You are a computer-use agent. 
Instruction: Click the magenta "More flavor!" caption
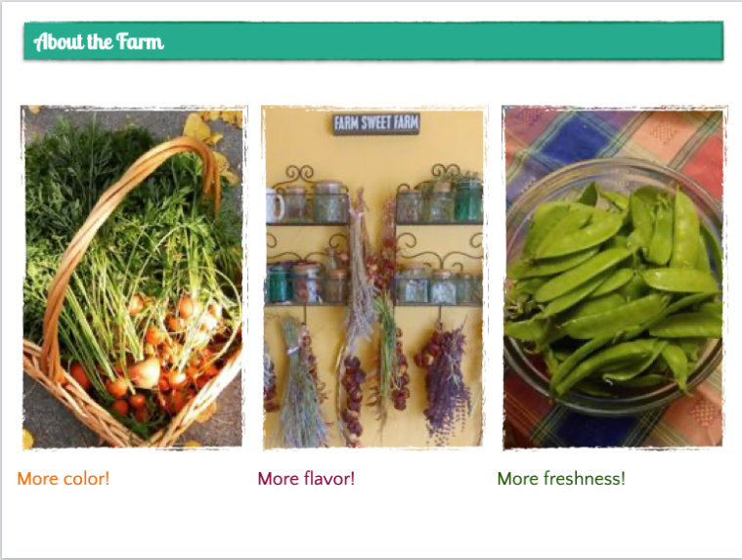(306, 479)
